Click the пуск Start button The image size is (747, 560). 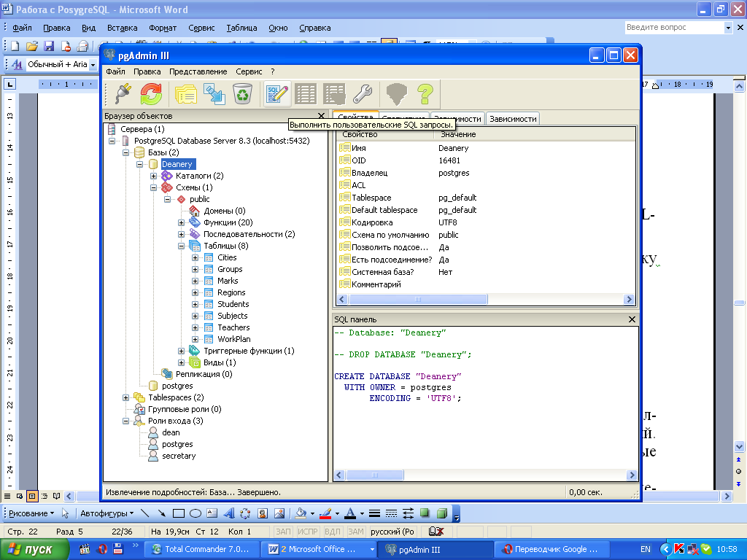34,550
